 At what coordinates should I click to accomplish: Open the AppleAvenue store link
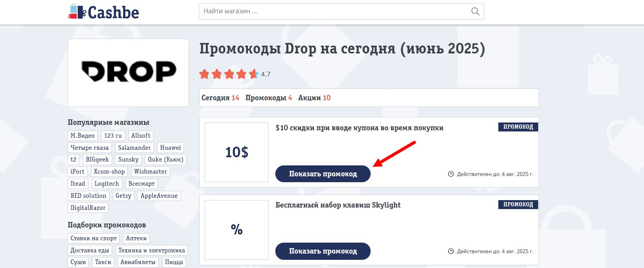pyautogui.click(x=159, y=196)
